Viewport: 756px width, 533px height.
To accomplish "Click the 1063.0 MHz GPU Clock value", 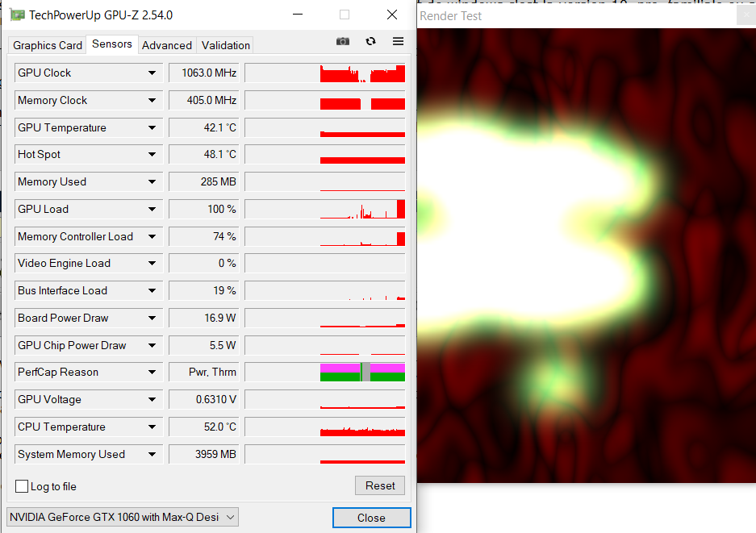I will tap(204, 73).
